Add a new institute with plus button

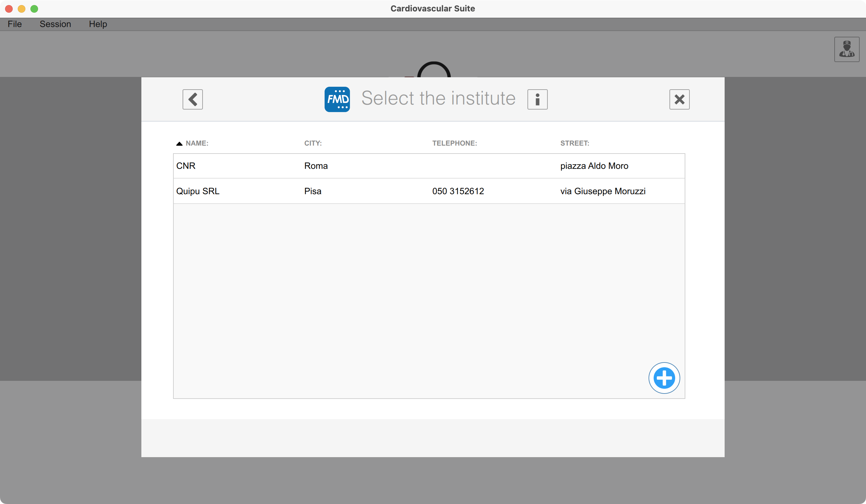click(664, 378)
